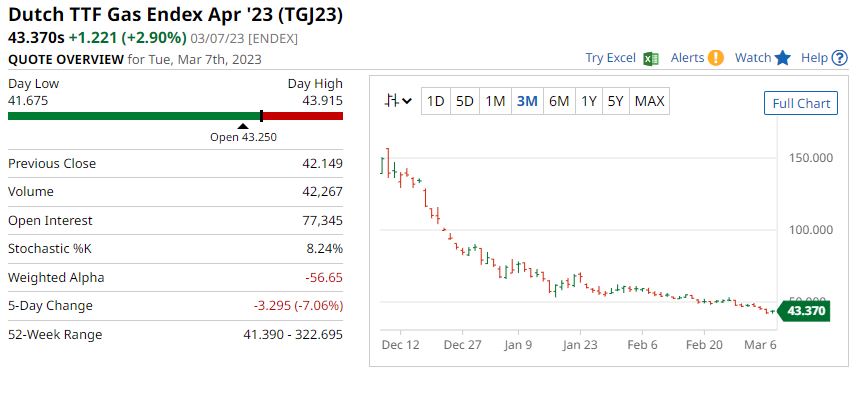The height and width of the screenshot is (394, 865).
Task: Click the Weighted Alpha label
Action: click(x=56, y=278)
